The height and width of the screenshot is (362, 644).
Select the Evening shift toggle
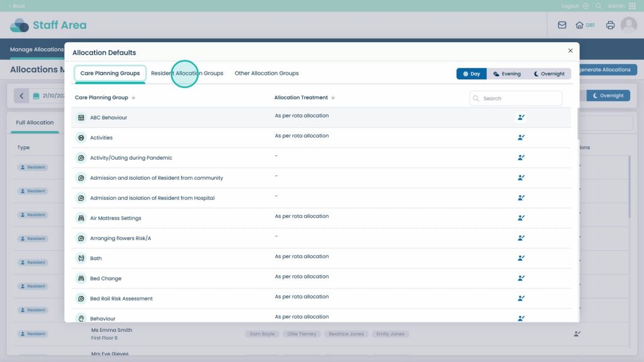tap(507, 74)
